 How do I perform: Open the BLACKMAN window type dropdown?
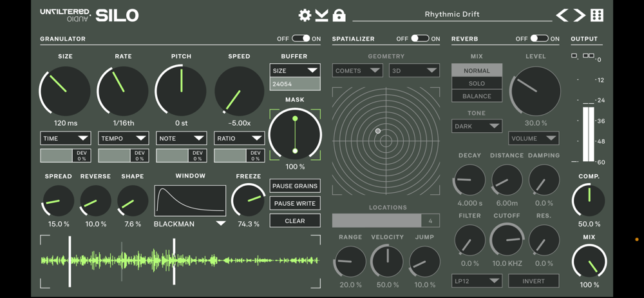[190, 224]
